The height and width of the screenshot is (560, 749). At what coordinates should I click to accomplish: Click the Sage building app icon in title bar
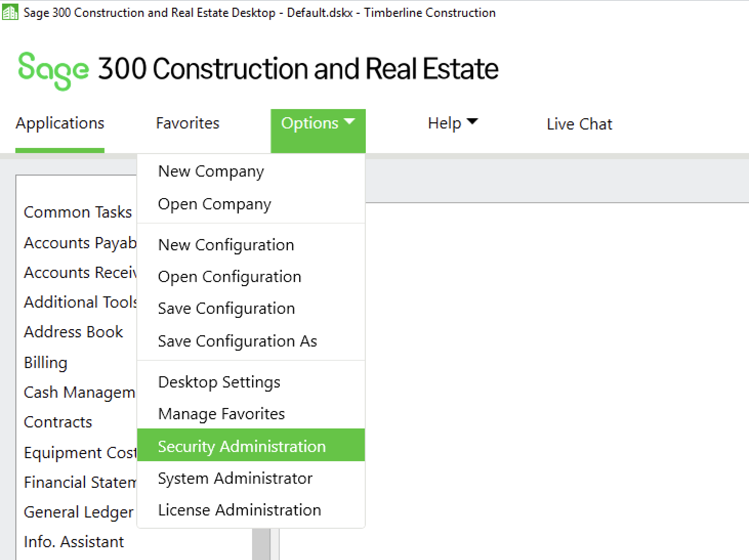[10, 12]
